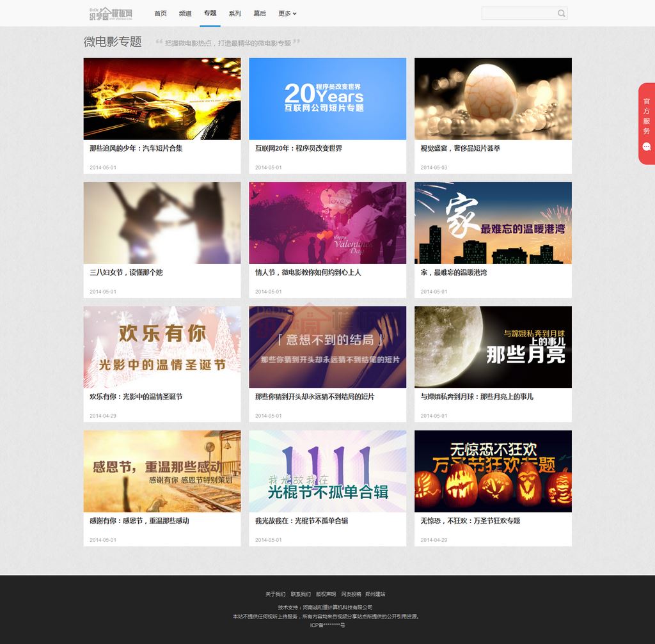Open the Halloween pumpkins thumbnail
655x644 pixels.
[x=493, y=471]
